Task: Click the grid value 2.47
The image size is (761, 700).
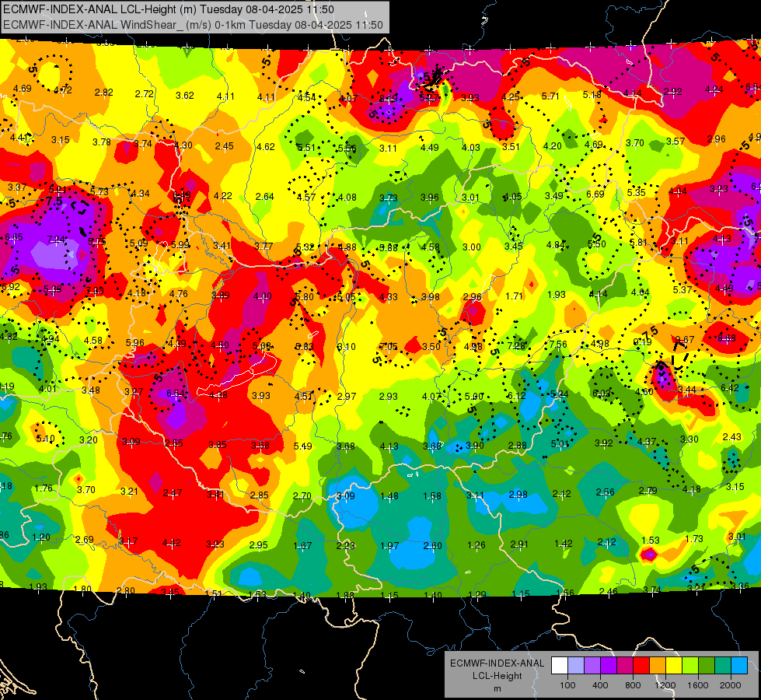Action: 173,492
